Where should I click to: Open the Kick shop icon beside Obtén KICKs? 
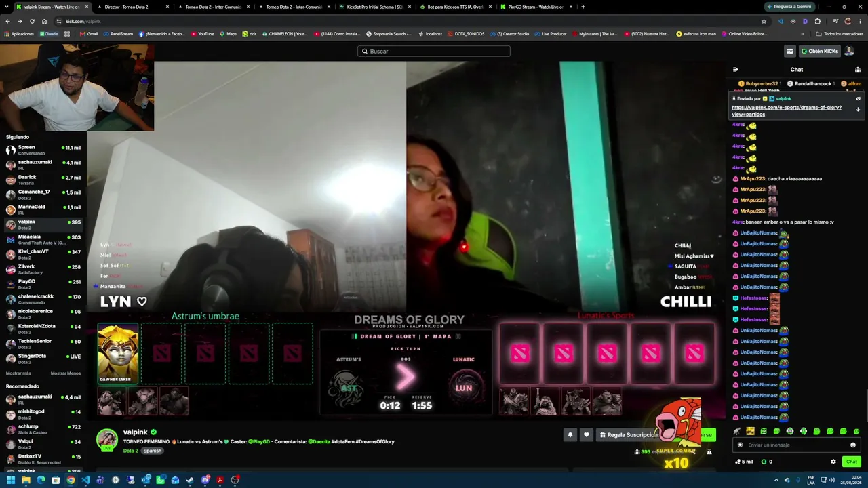point(789,51)
